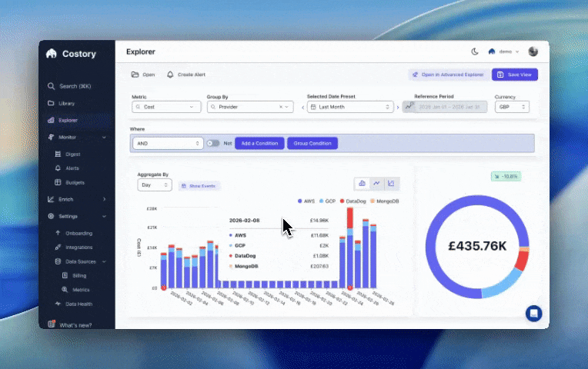Screen dimensions: 588x369
Task: Toggle AWS legend series
Action: pos(306,201)
